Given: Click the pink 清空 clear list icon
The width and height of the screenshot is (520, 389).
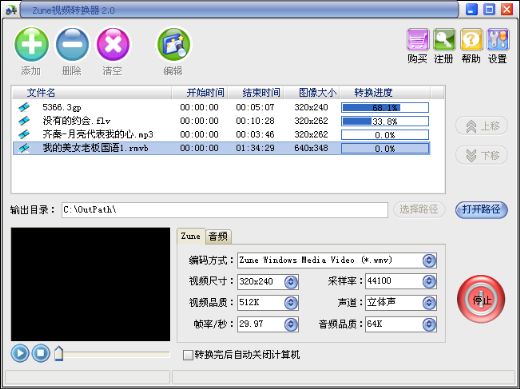Looking at the screenshot, I should click(113, 44).
